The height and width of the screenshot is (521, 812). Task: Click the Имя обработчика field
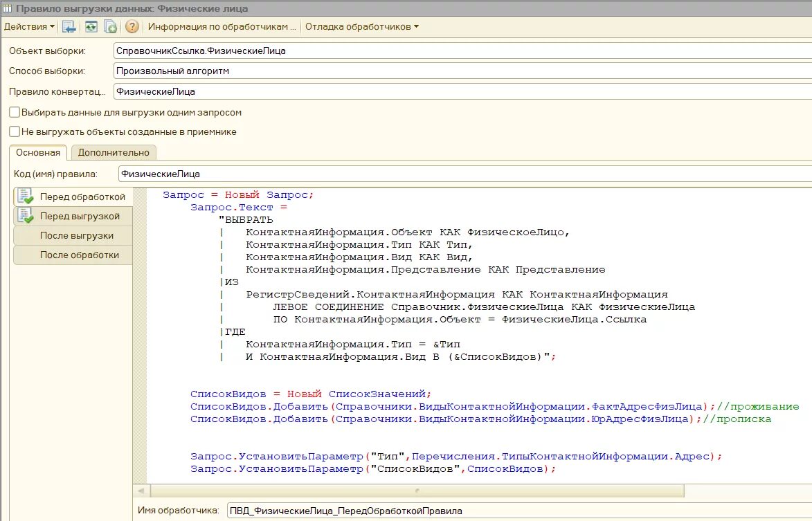click(519, 511)
